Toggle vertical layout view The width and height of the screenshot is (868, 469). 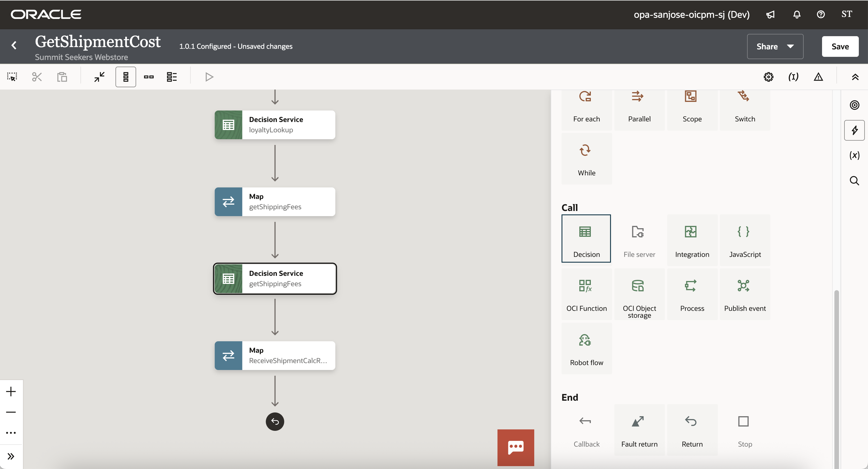[x=126, y=77]
